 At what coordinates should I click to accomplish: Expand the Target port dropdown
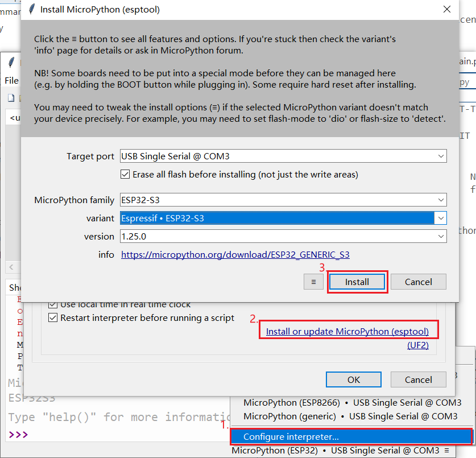point(441,156)
